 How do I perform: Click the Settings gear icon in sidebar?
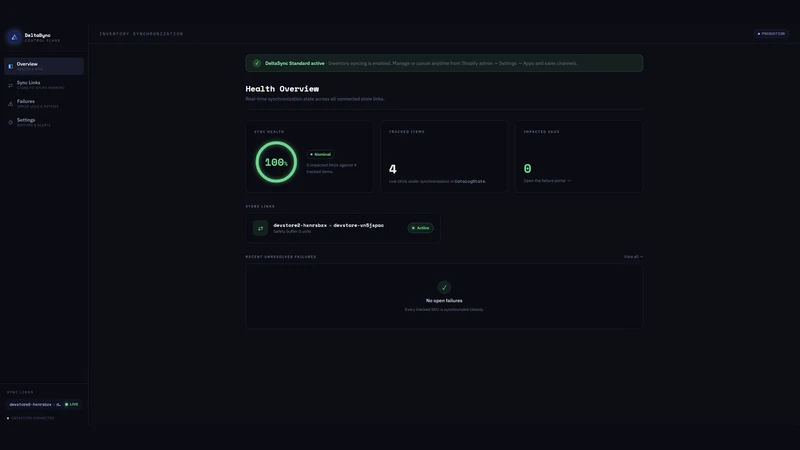point(10,122)
